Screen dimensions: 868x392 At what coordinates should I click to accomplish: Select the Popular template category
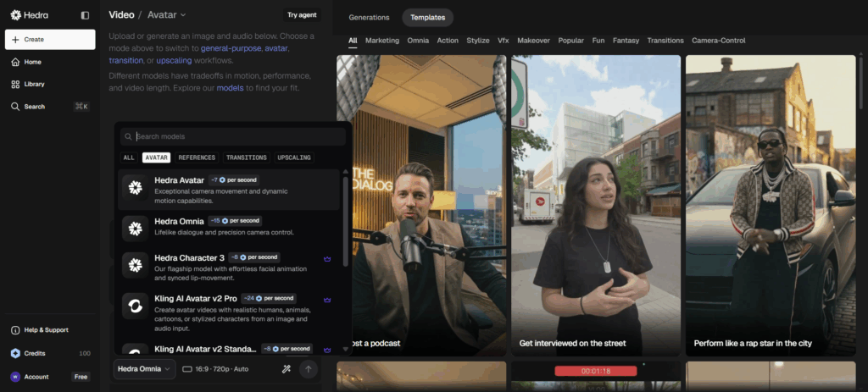[x=570, y=41]
